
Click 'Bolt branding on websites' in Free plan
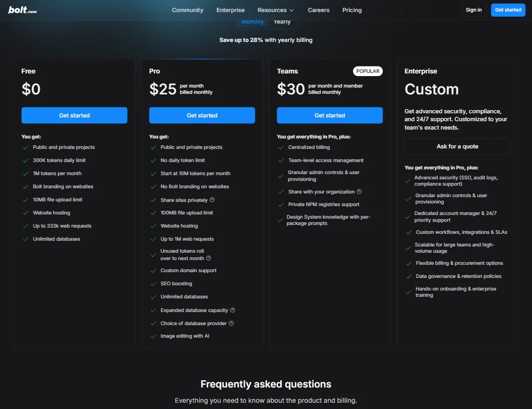coord(63,187)
